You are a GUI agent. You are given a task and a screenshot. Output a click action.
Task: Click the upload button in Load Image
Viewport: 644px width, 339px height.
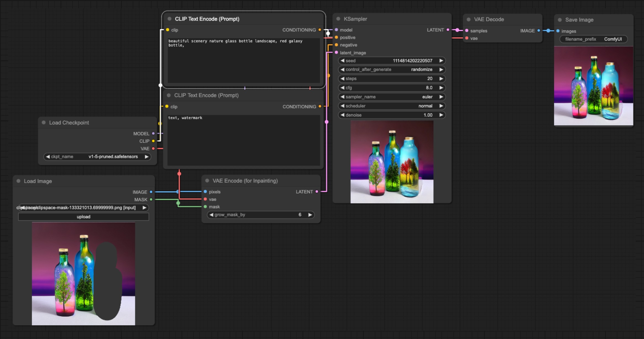click(x=83, y=217)
